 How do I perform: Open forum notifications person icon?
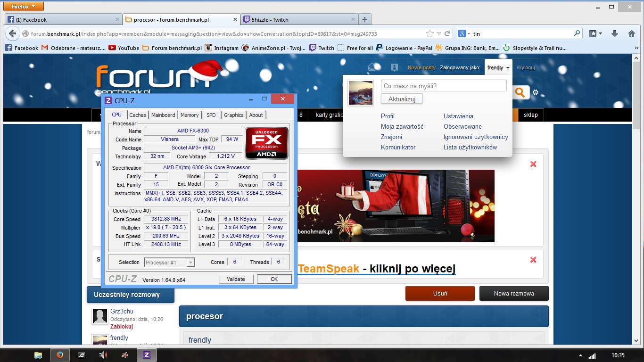[395, 67]
